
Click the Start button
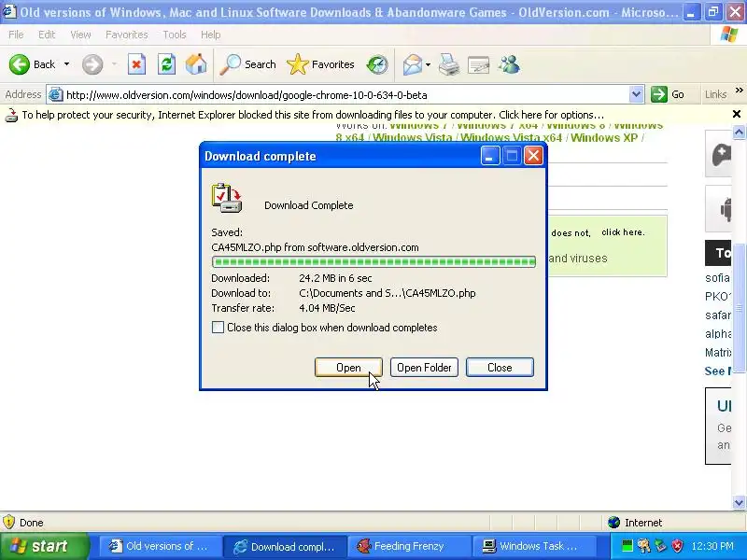click(45, 546)
